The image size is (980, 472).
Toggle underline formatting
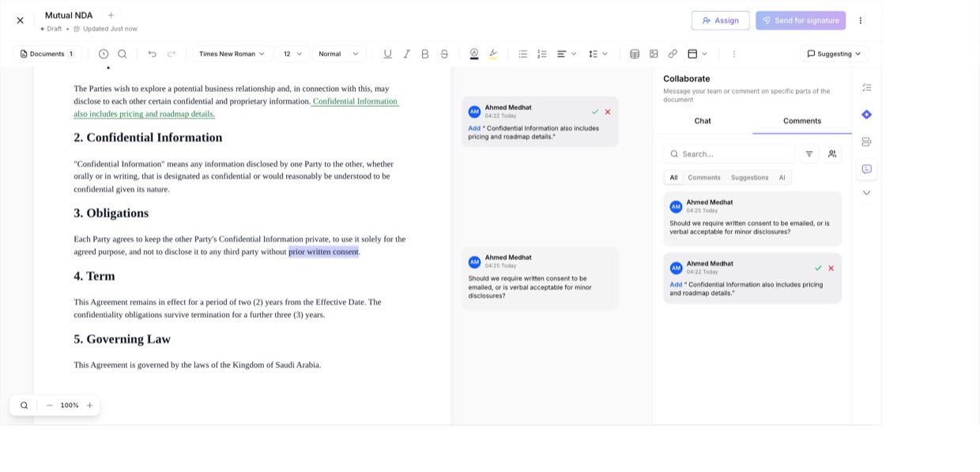point(387,54)
